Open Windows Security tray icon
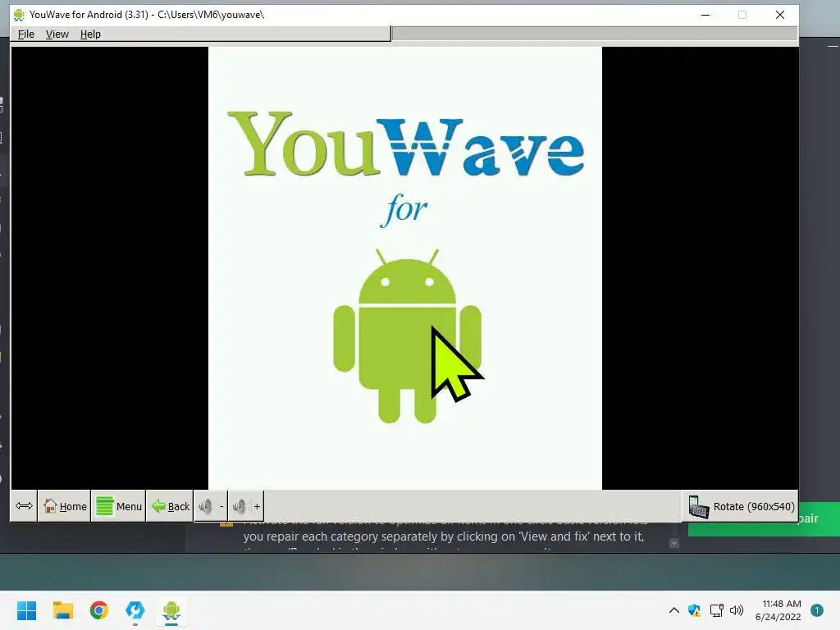This screenshot has height=630, width=840. [x=694, y=610]
